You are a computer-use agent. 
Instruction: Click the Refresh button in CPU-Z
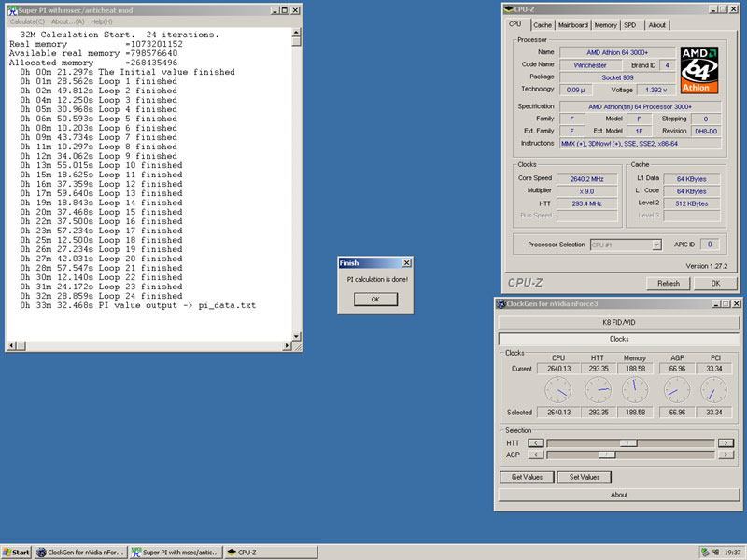tap(669, 284)
